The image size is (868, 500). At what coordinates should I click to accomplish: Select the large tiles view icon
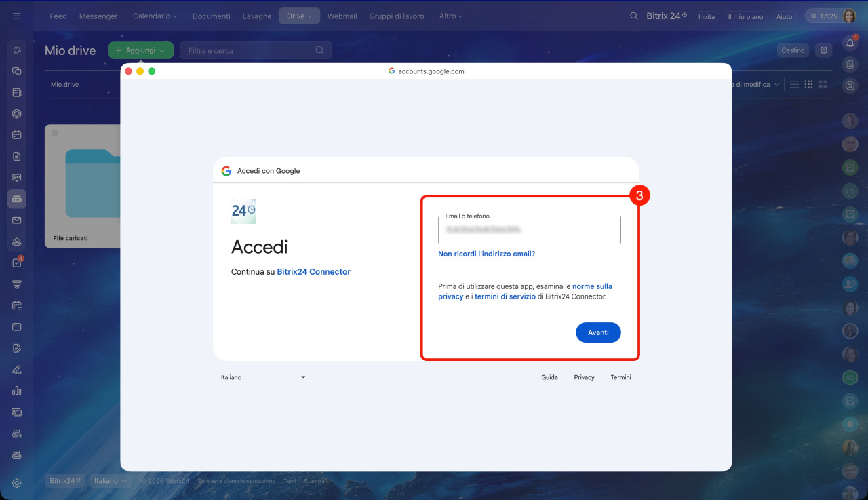tap(823, 85)
